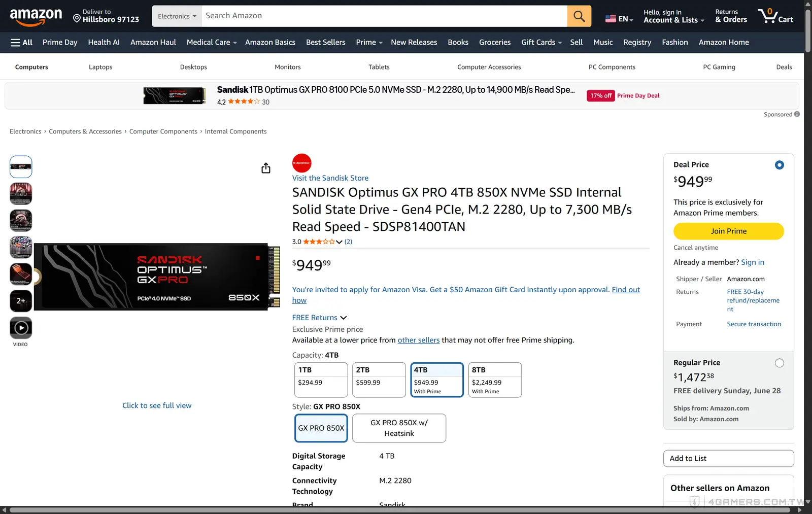The image size is (812, 514).
Task: Select the fifth product image thumbnail
Action: (x=21, y=274)
